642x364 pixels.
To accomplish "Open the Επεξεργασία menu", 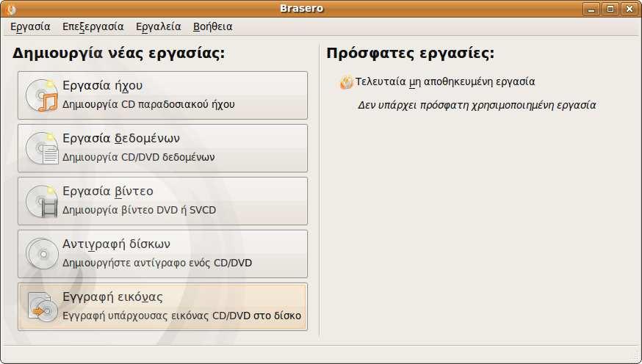I will [93, 26].
